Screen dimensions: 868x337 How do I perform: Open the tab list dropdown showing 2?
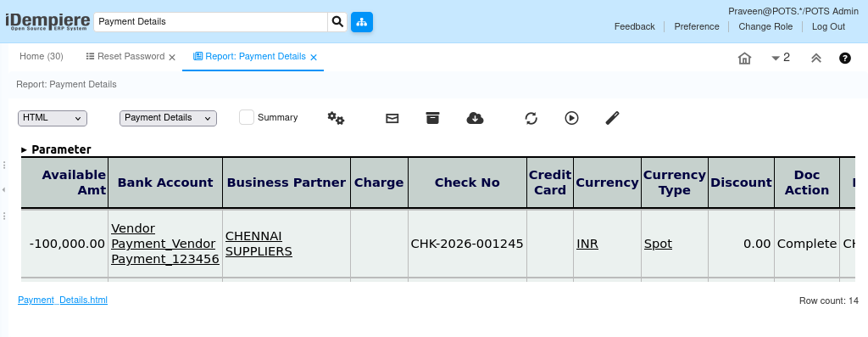point(781,58)
